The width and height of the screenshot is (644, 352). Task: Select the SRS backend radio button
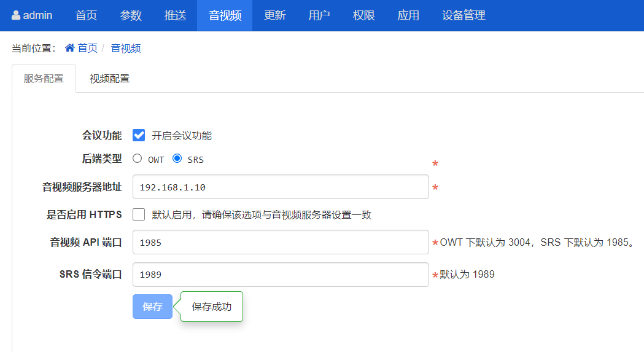tap(177, 158)
